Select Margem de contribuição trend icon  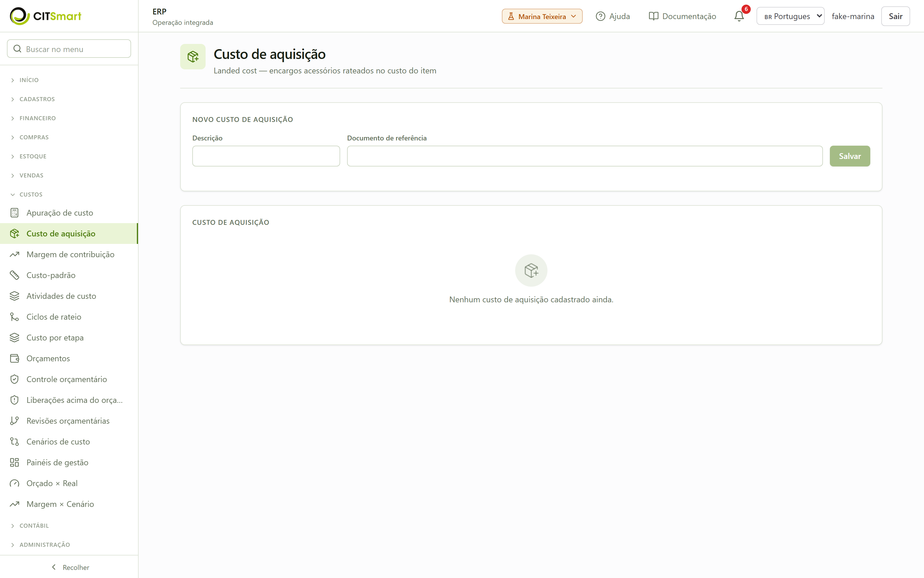[14, 254]
